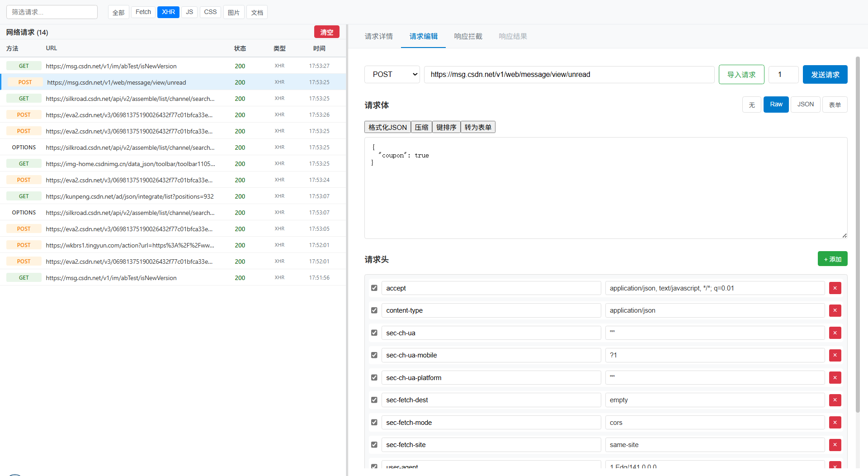Delete the sec-fetch-dest header row
868x476 pixels.
coord(835,400)
